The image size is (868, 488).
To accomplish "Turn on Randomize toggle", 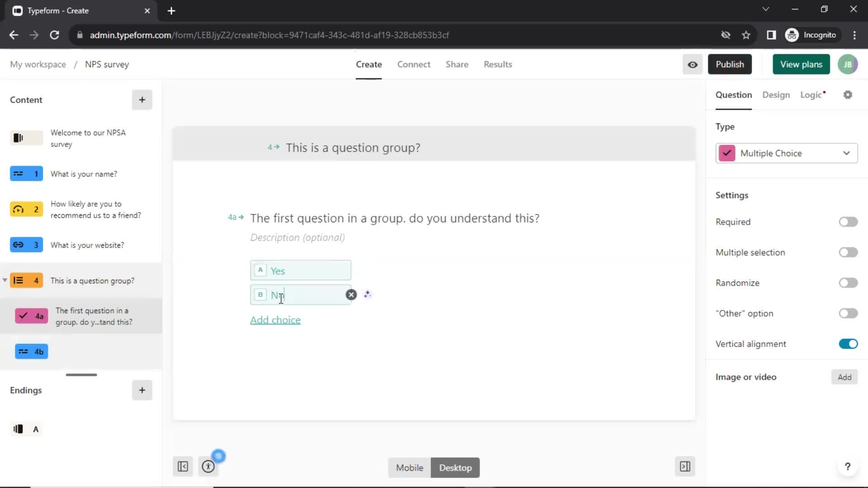I will pos(848,283).
